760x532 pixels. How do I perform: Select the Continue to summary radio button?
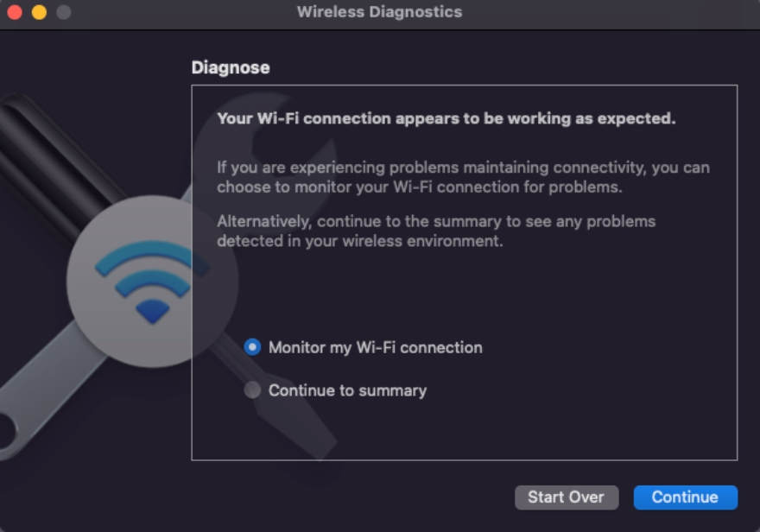[252, 389]
